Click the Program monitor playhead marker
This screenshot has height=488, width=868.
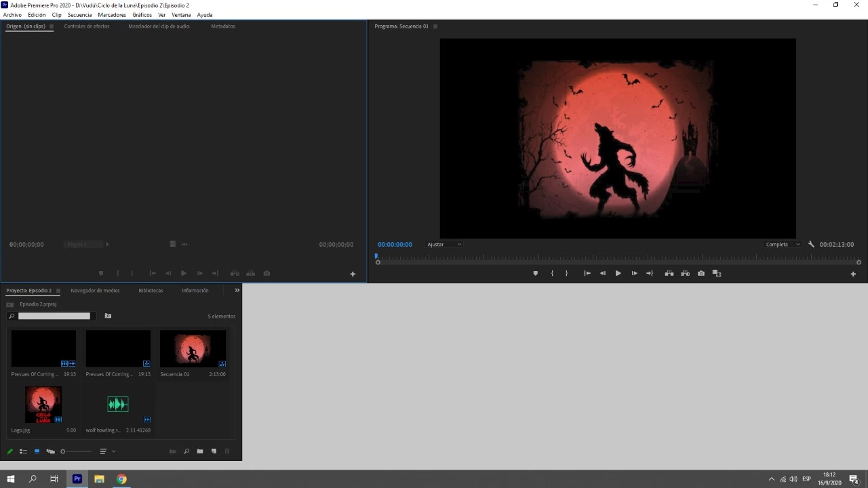pos(376,257)
